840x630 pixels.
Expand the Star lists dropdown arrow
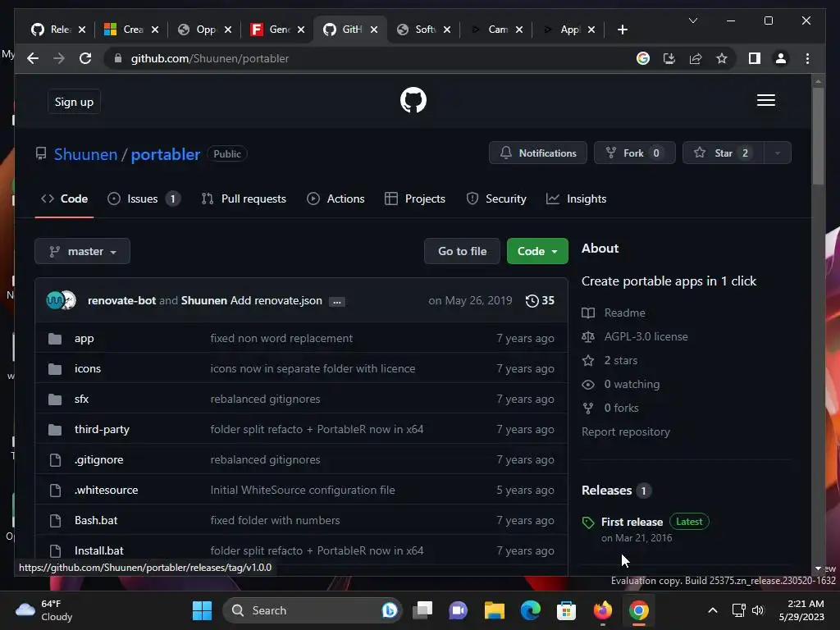coord(778,153)
